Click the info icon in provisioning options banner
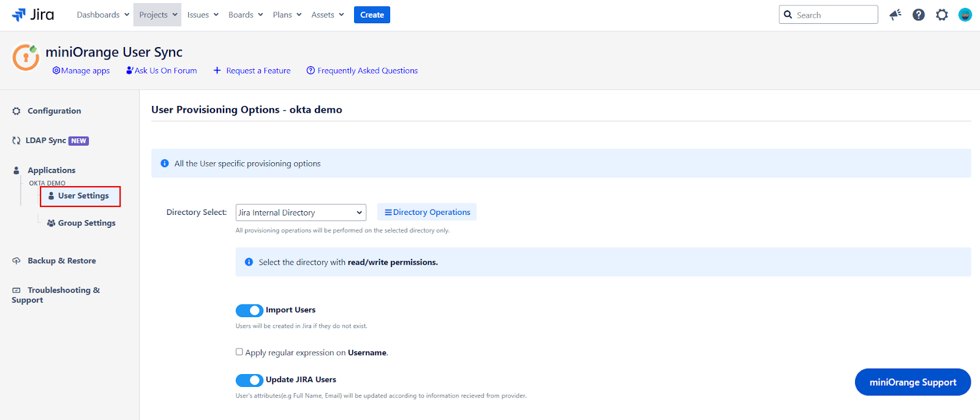Image resolution: width=980 pixels, height=420 pixels. (165, 163)
